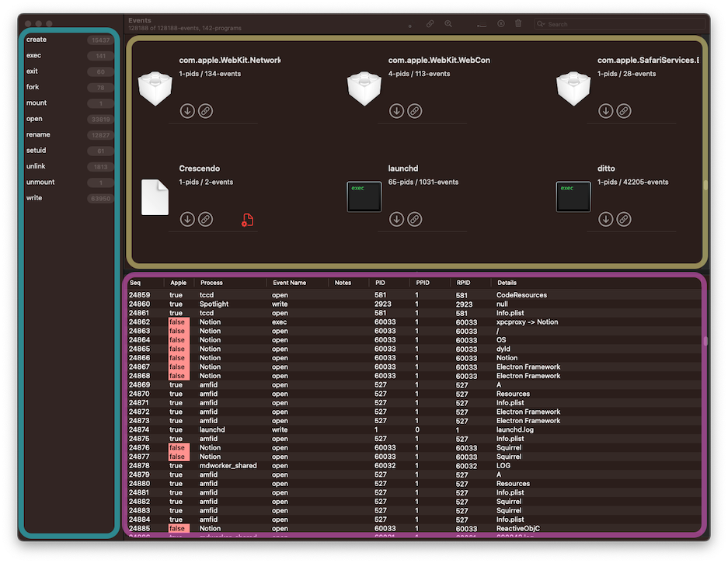The image size is (728, 563).
Task: Select event row with Seq 24862
Action: [414, 322]
